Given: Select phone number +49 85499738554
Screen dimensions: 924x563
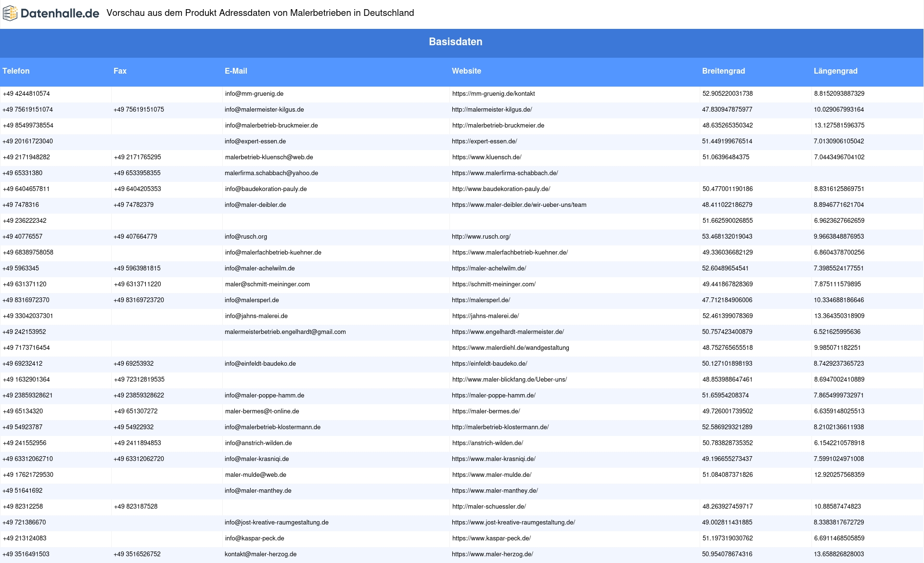Looking at the screenshot, I should click(x=28, y=126).
